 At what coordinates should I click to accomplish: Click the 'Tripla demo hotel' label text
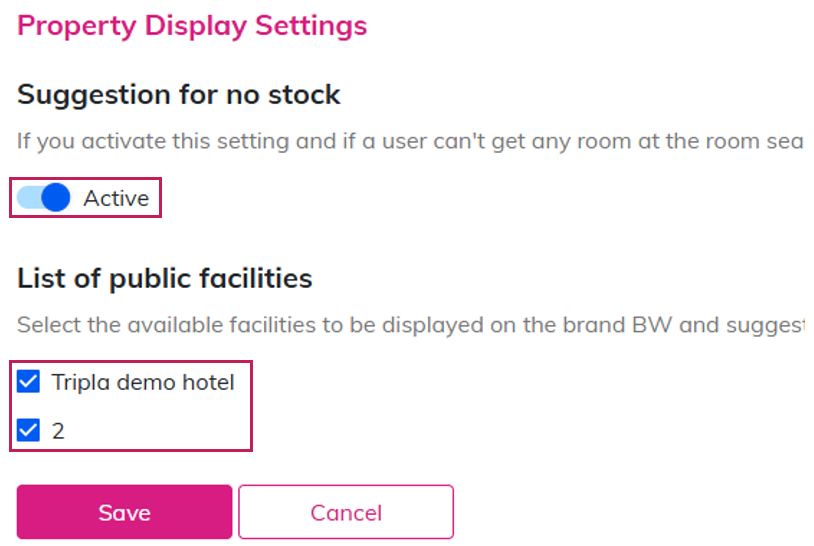coord(143,382)
